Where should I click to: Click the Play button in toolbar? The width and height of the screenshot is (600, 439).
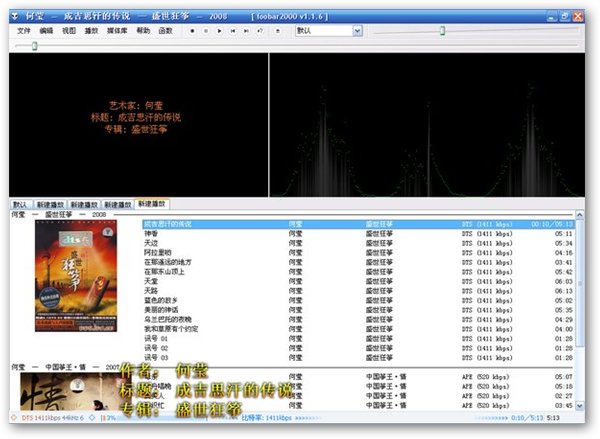point(219,31)
